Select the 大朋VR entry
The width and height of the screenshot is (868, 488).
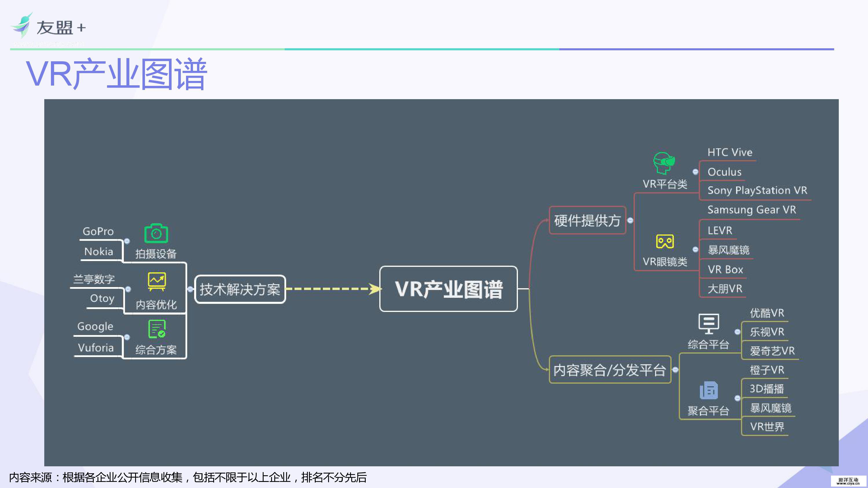(725, 289)
